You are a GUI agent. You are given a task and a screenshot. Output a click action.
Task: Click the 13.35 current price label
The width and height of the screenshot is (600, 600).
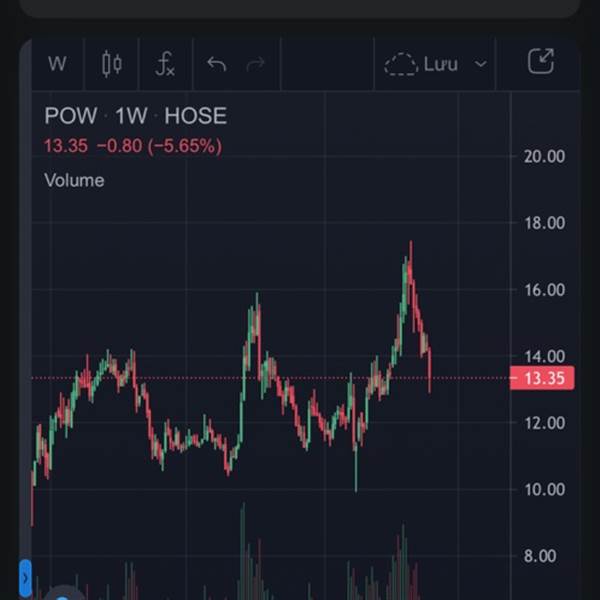tap(541, 378)
